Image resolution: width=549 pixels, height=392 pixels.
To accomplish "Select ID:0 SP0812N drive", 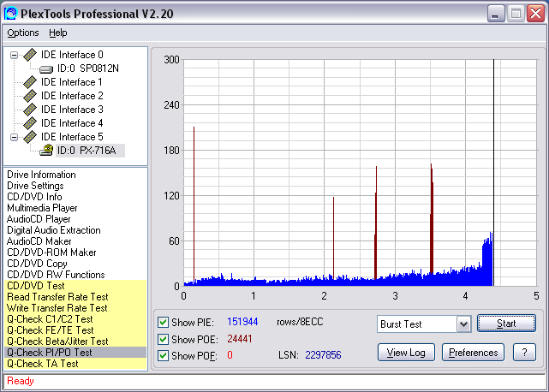I will (x=88, y=68).
